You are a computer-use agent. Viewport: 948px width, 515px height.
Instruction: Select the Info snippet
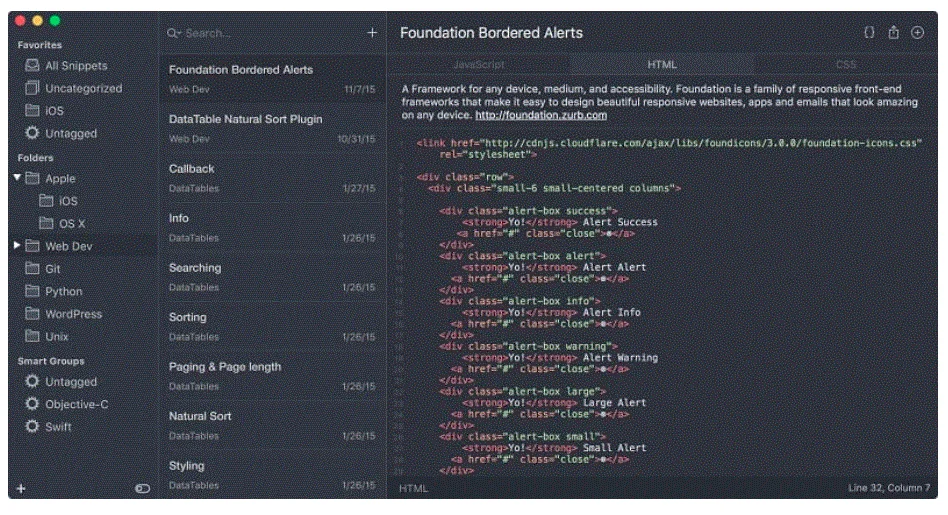272,227
